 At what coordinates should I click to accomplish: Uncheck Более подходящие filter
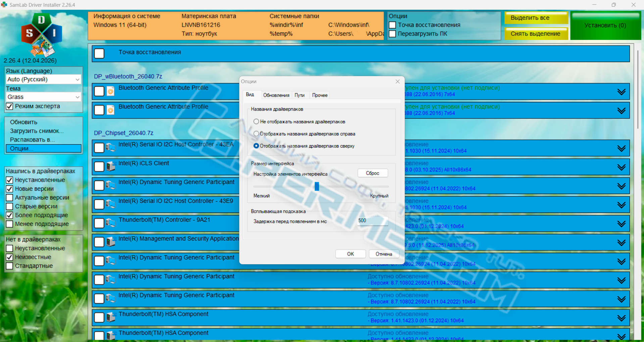coord(9,215)
